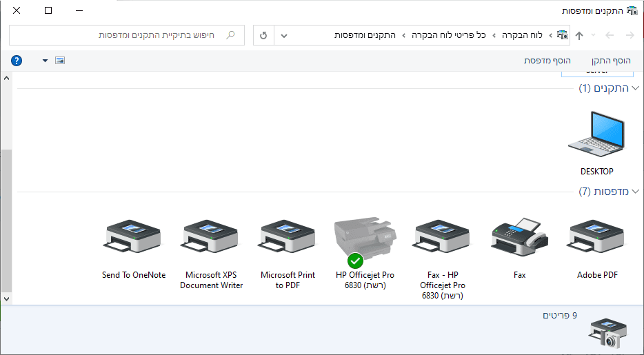Click the Send To OneNote label
The image size is (644, 355).
[x=134, y=275]
